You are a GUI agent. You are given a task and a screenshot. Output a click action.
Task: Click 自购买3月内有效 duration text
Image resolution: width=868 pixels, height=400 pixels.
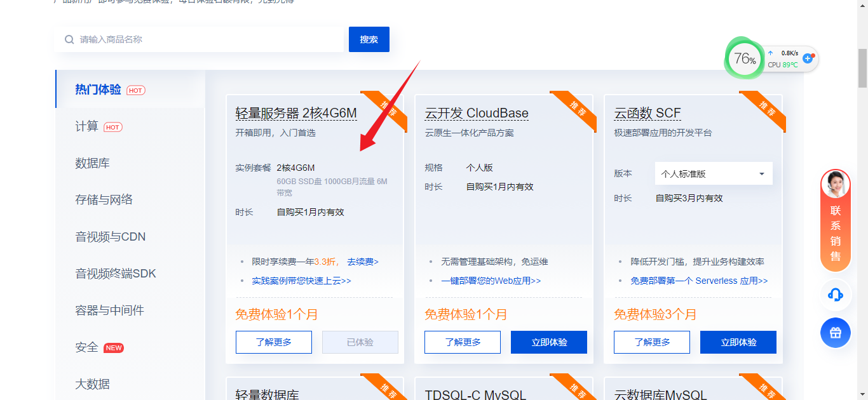(689, 198)
